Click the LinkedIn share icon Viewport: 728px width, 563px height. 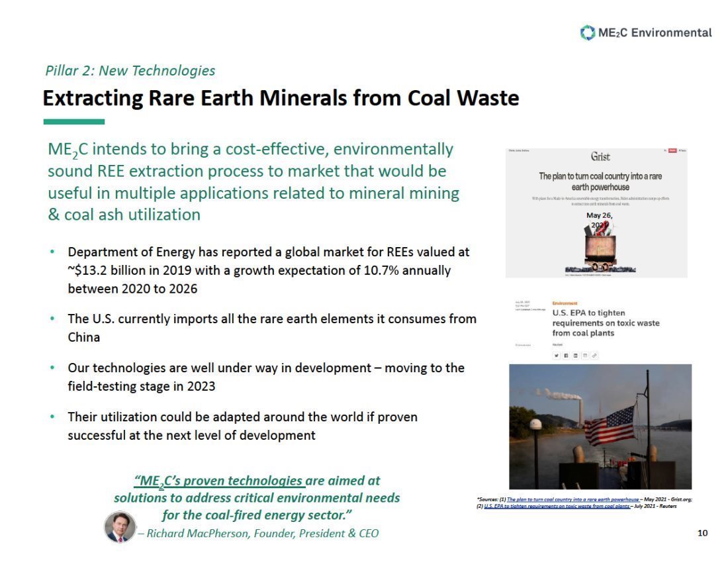click(x=575, y=356)
